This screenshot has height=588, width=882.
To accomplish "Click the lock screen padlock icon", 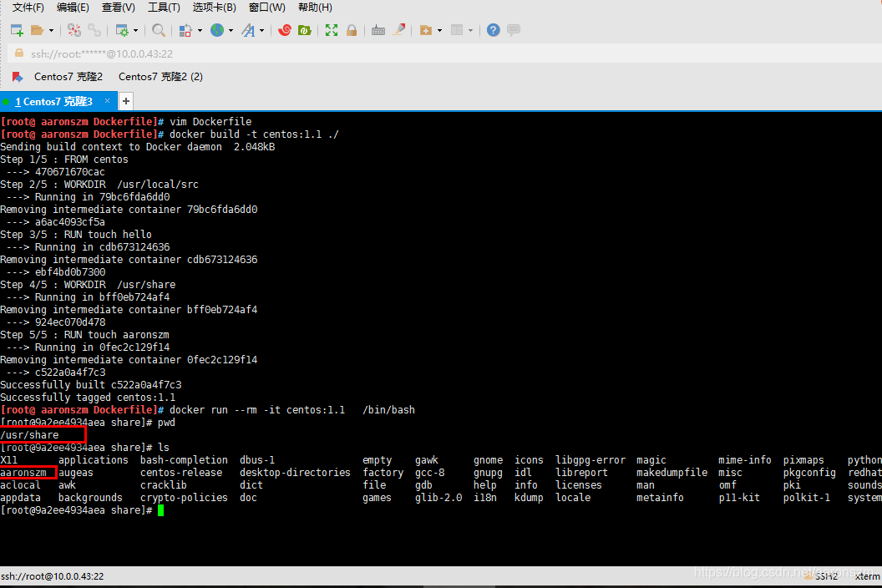I will point(352,30).
